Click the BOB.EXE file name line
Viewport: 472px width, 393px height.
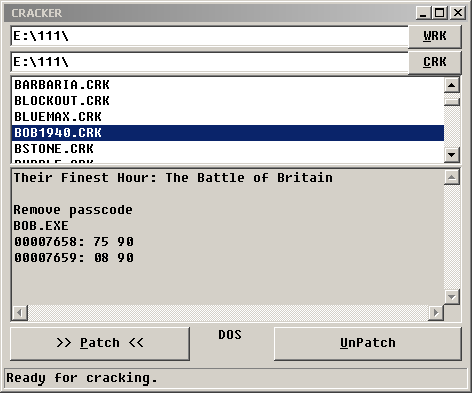(x=41, y=226)
